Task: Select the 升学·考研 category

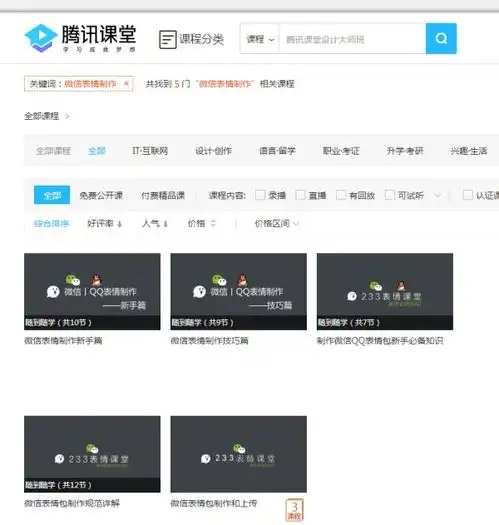Action: coord(405,151)
